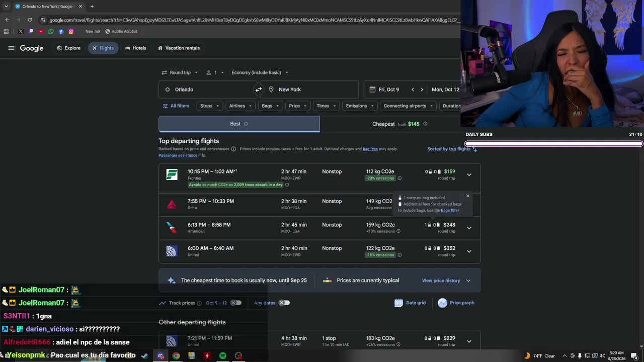Follow the Bags filter link in tooltip
This screenshot has width=644, height=362.
click(x=450, y=210)
